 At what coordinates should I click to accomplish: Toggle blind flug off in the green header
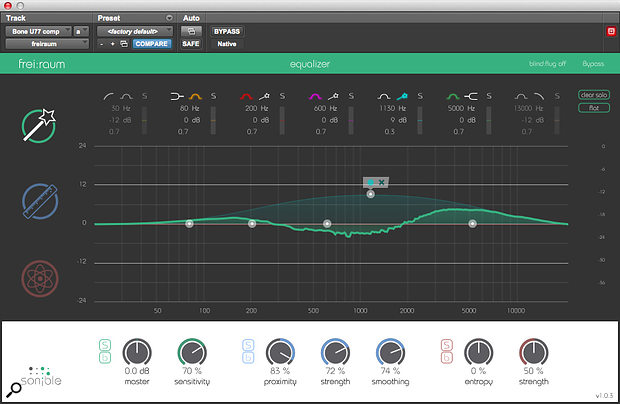point(548,64)
